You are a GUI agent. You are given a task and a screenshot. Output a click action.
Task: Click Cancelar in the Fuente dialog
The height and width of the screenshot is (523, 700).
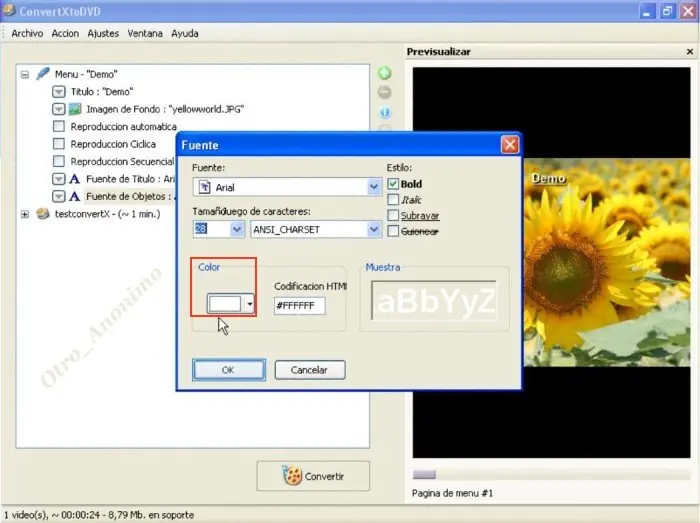click(310, 370)
